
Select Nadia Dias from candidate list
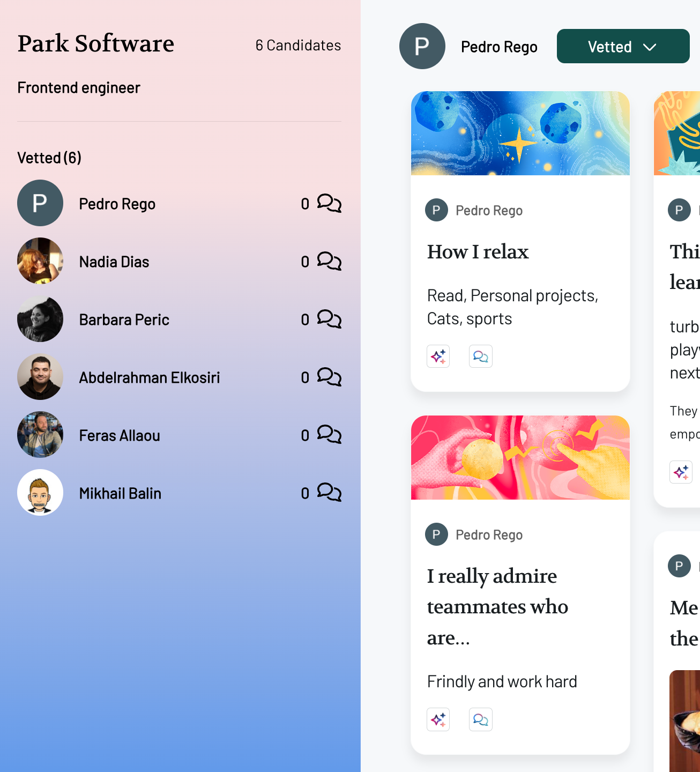click(179, 261)
